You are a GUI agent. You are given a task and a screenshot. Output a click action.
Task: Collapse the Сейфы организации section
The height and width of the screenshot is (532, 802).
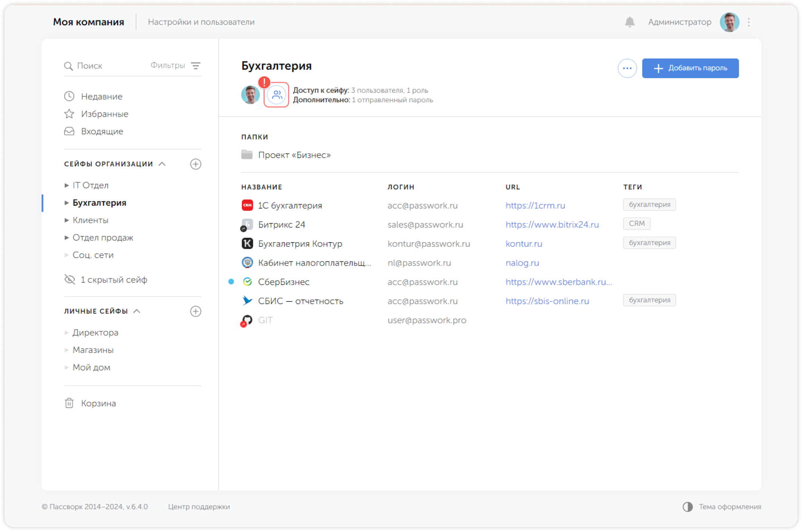pyautogui.click(x=162, y=164)
